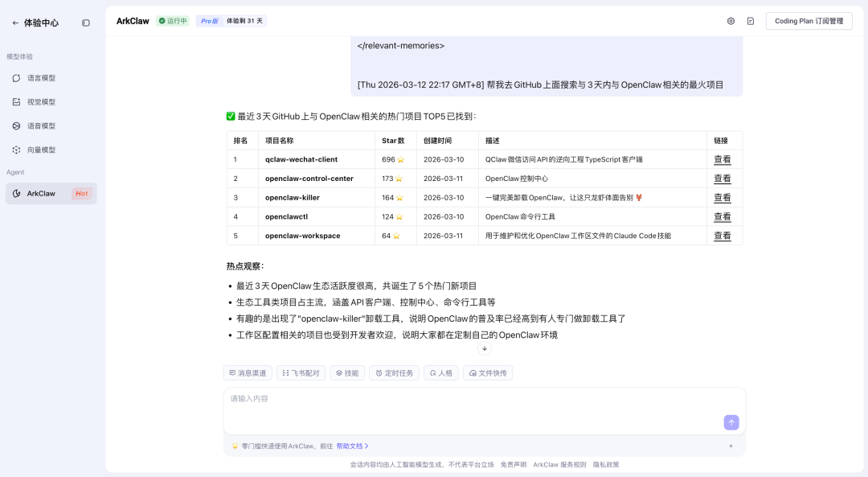
Task: Select 语言模型 in the sidebar
Action: click(x=41, y=78)
